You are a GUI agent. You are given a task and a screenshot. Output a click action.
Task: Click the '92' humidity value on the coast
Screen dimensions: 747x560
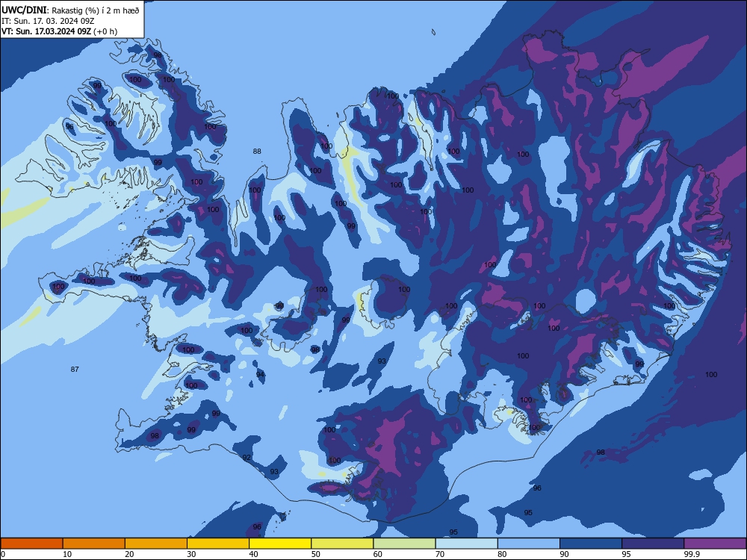247,458
